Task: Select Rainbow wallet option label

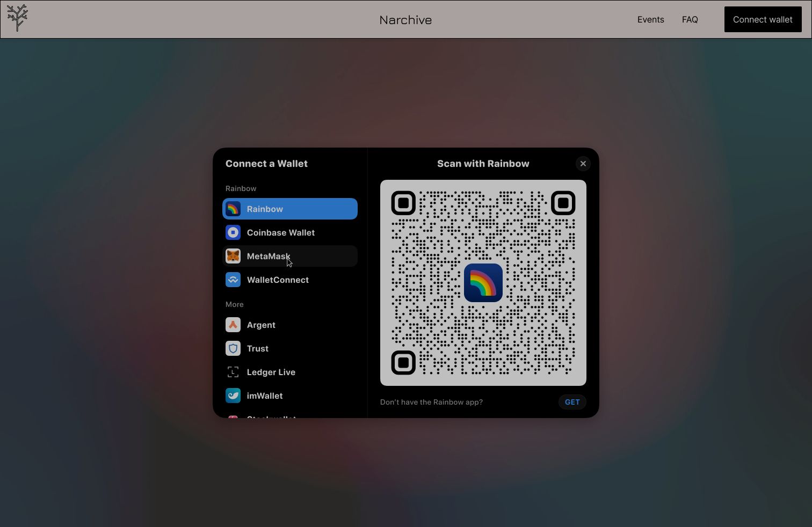Action: point(265,209)
